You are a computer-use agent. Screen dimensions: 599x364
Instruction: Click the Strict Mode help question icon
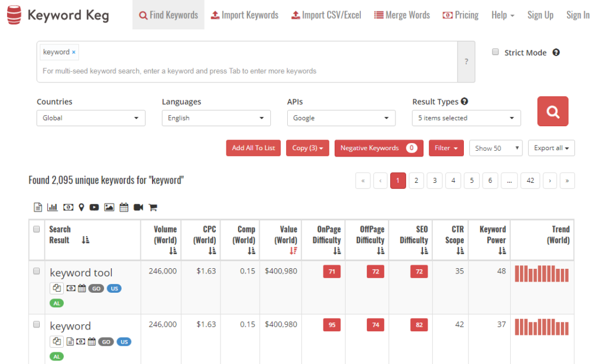tap(556, 52)
